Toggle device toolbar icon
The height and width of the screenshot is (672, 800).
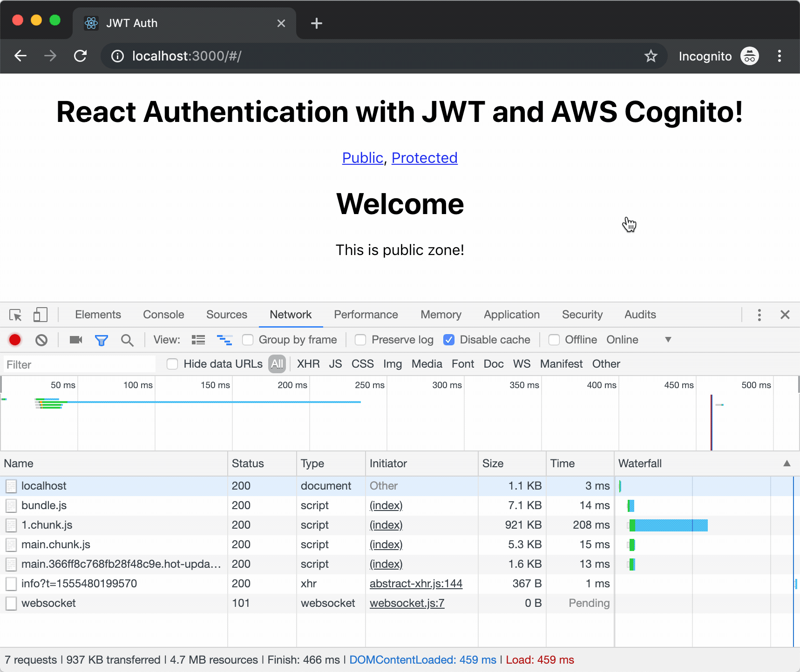coord(41,315)
